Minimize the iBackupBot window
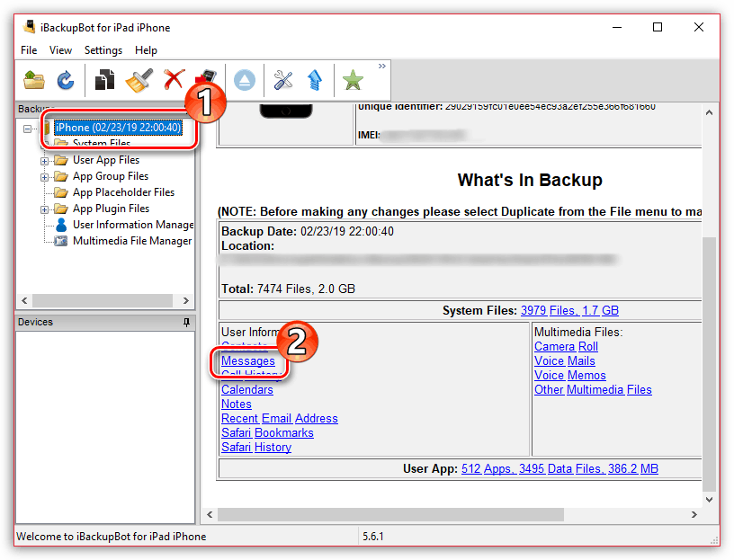The height and width of the screenshot is (560, 734). coord(617,27)
